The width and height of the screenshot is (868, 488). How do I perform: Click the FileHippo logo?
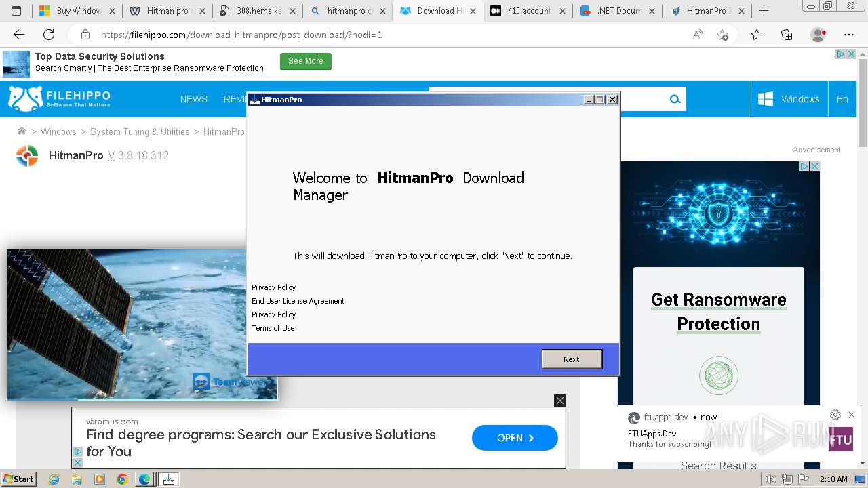[59, 98]
